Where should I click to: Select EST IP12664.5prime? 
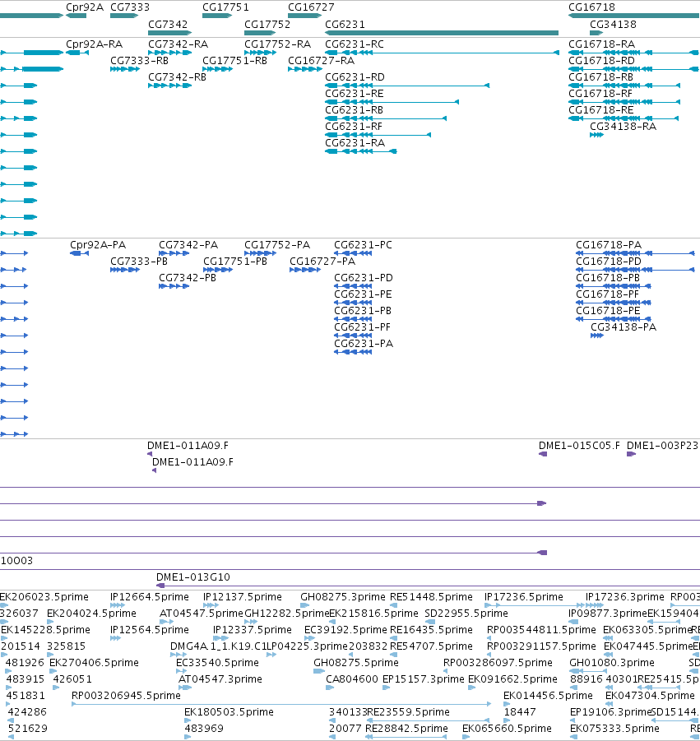click(150, 597)
